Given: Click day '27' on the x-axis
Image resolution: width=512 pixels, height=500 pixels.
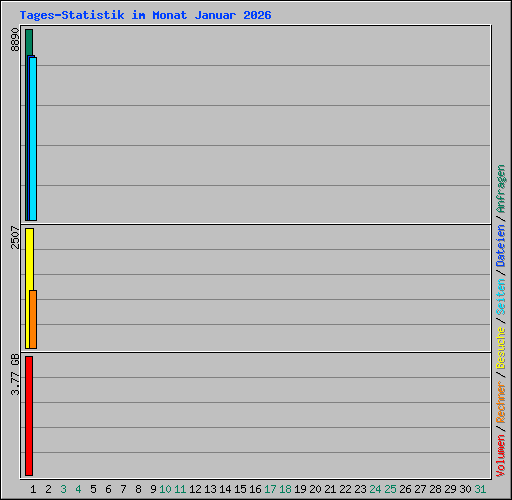Looking at the screenshot, I should pos(420,489).
